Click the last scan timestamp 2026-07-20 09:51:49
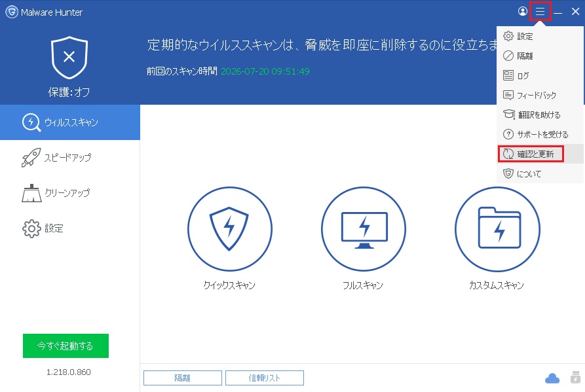Viewport: 585px width, 392px height. pyautogui.click(x=265, y=71)
